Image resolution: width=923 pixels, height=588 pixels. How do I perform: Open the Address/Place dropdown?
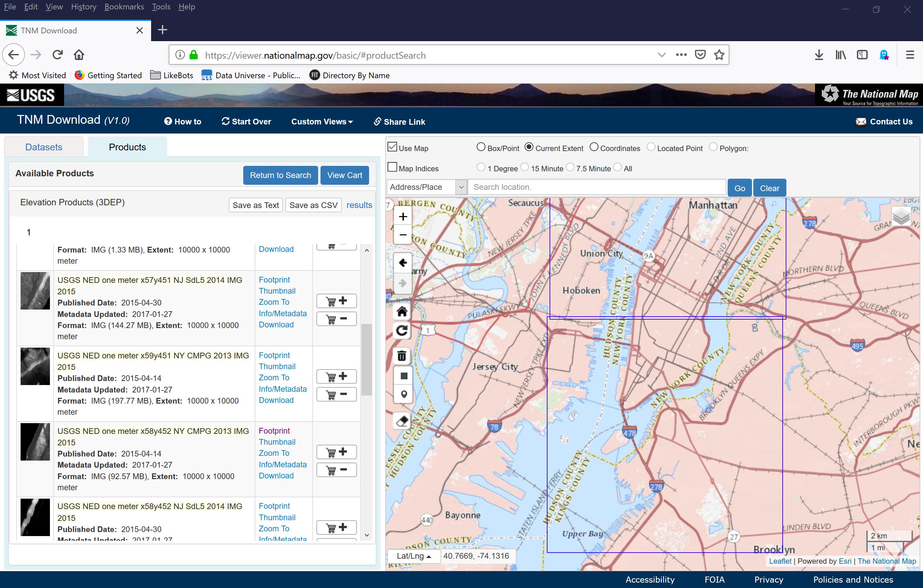pyautogui.click(x=426, y=187)
